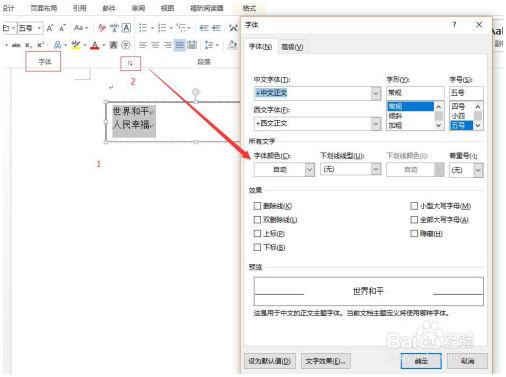This screenshot has width=506, height=377.
Task: Enable the 删除线 strikethrough checkbox
Action: (x=257, y=206)
